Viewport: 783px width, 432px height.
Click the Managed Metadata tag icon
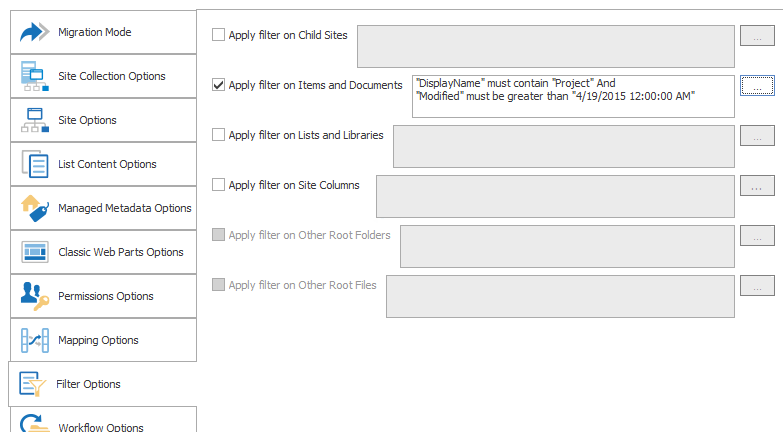(x=35, y=208)
